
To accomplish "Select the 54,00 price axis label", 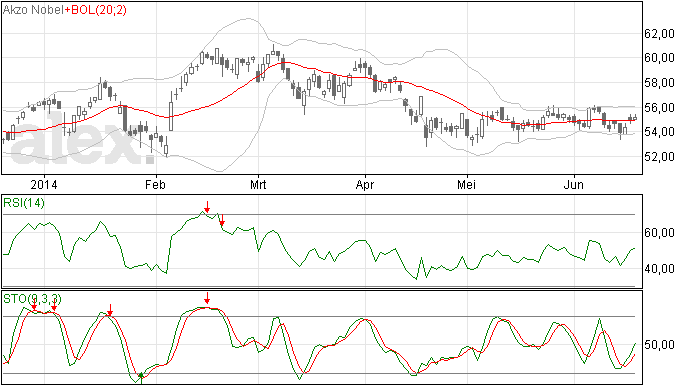I will (x=659, y=132).
